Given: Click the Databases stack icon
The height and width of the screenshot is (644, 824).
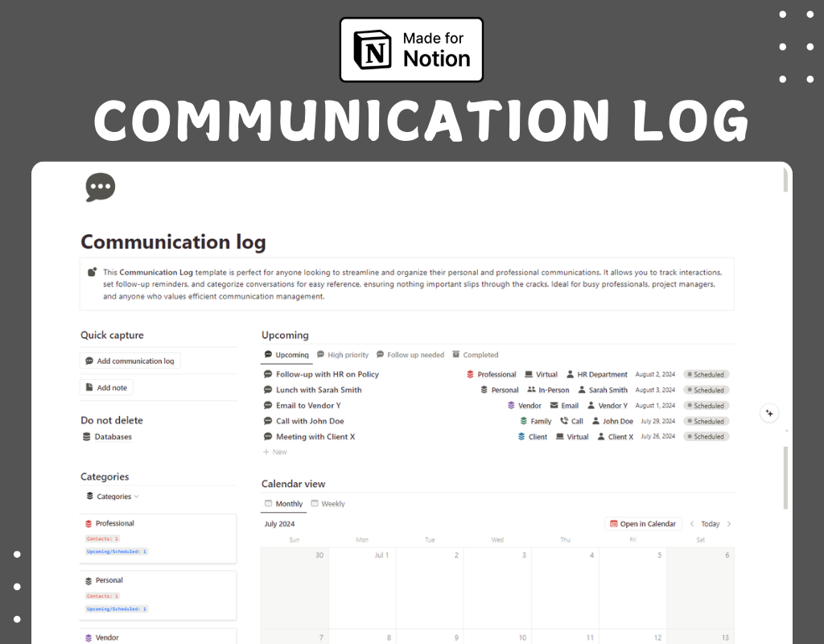Looking at the screenshot, I should [x=87, y=437].
